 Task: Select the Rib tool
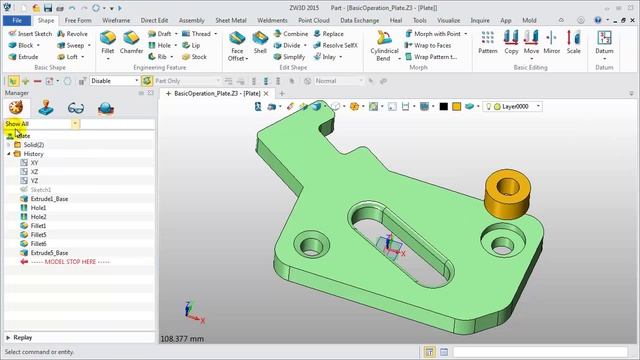tap(158, 57)
